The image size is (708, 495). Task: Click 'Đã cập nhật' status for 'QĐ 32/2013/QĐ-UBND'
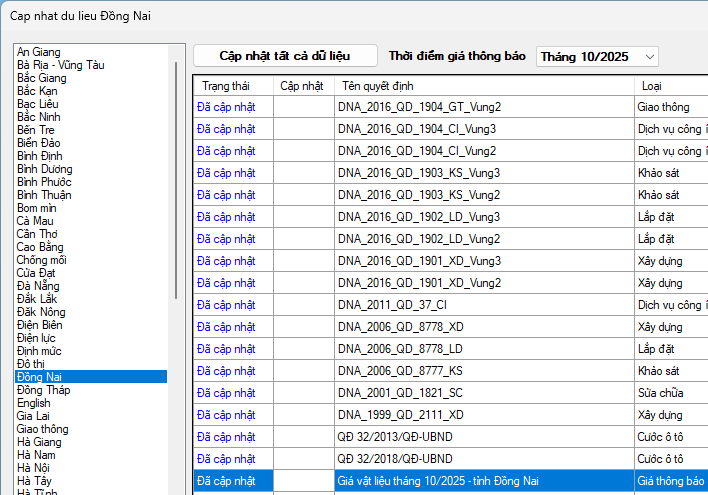pyautogui.click(x=226, y=437)
